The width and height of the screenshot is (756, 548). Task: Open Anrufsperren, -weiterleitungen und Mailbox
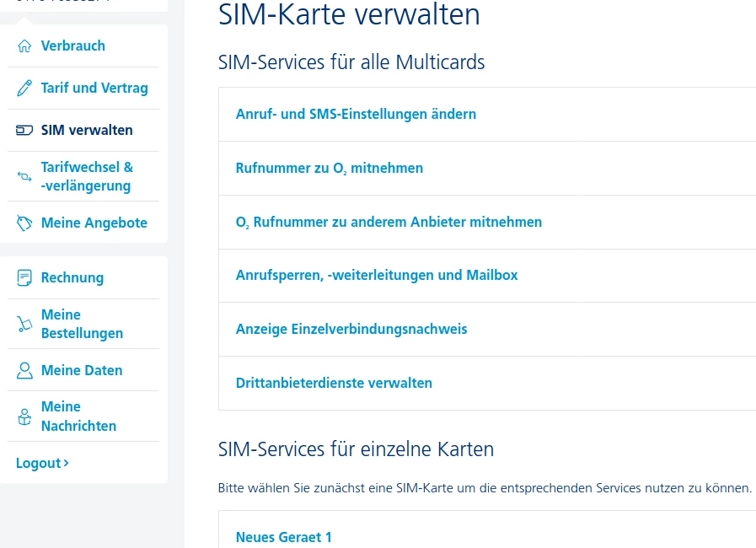(x=377, y=275)
